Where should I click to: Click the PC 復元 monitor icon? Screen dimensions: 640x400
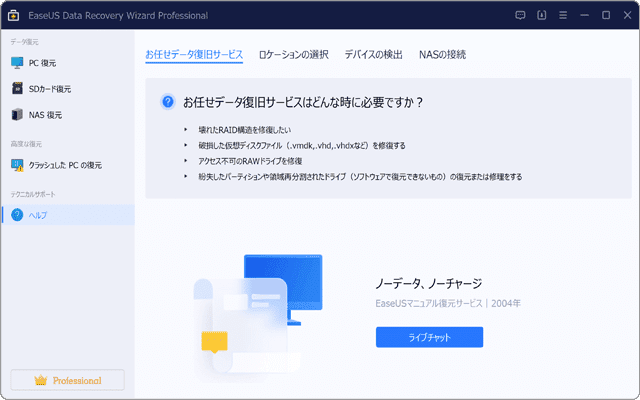(x=17, y=63)
